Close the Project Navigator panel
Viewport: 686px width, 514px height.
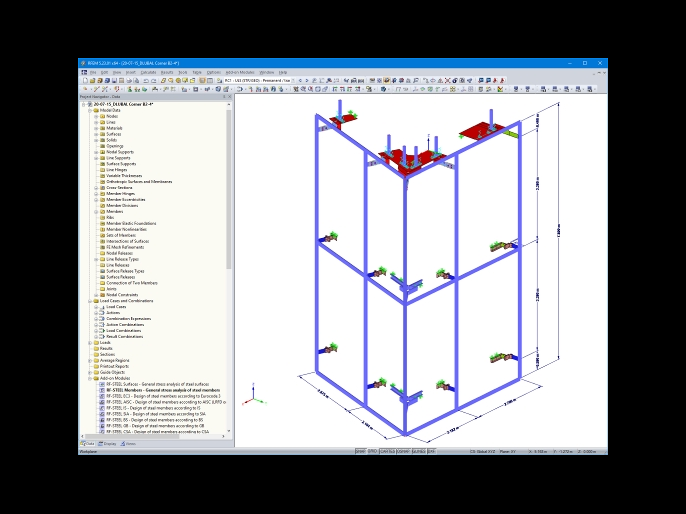point(230,97)
